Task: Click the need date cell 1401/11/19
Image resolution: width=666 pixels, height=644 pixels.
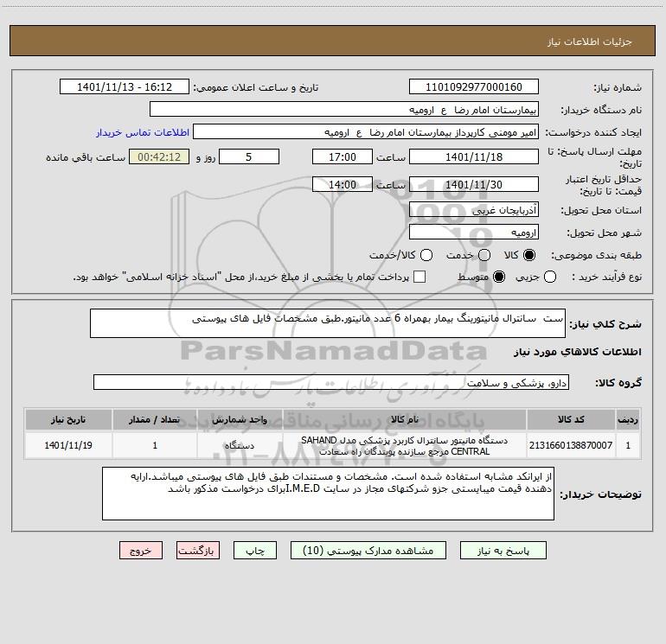Action: [x=68, y=445]
